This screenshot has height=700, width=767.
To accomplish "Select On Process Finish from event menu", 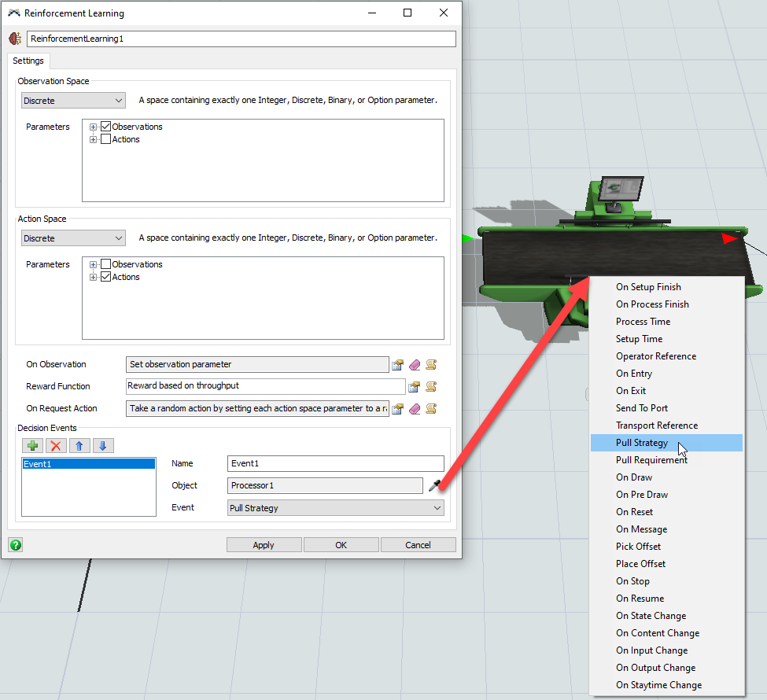I will pos(651,304).
